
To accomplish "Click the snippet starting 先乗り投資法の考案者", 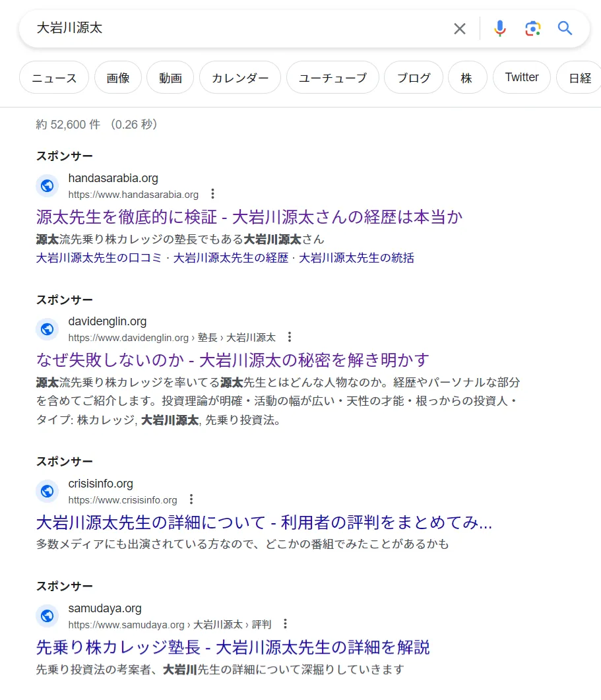I will (220, 669).
